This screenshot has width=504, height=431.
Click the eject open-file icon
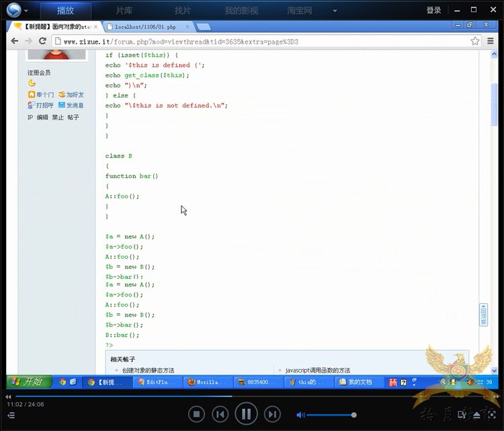pyautogui.click(x=476, y=416)
